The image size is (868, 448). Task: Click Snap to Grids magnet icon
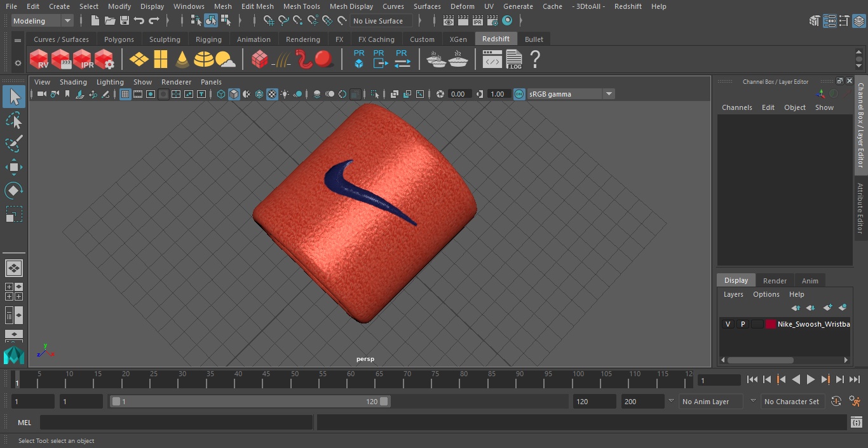tap(268, 21)
